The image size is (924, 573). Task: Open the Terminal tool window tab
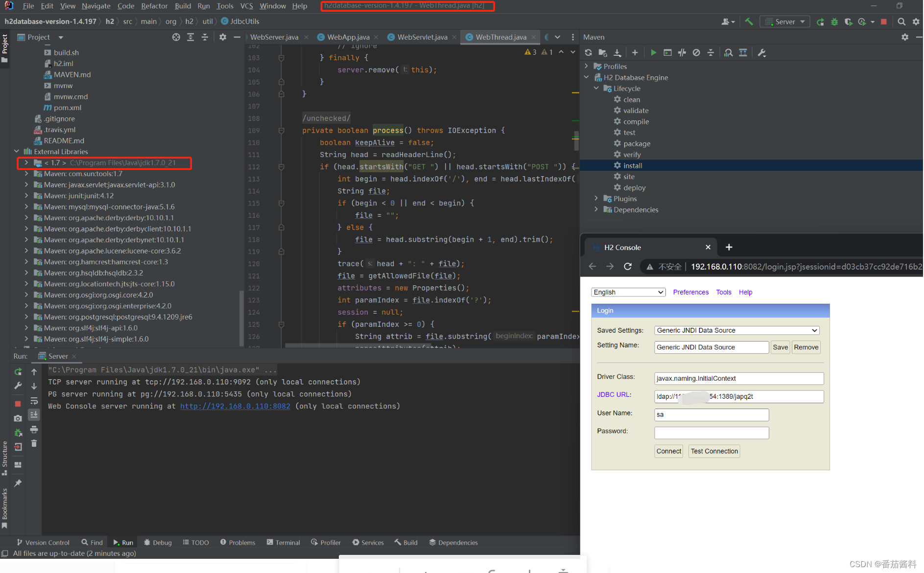point(283,542)
